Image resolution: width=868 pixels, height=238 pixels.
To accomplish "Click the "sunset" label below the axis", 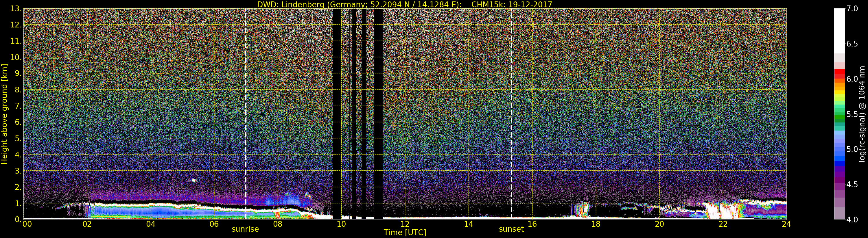I will (511, 229).
